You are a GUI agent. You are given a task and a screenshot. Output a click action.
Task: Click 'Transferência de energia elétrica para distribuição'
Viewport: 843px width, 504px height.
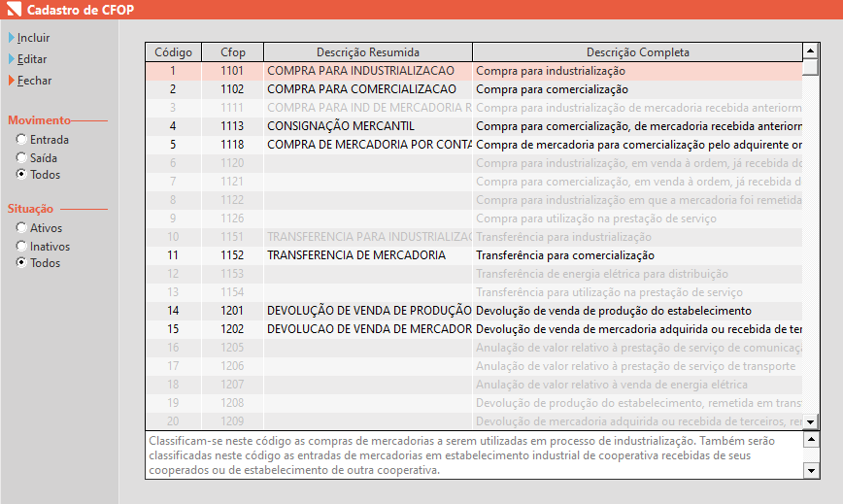click(x=602, y=274)
